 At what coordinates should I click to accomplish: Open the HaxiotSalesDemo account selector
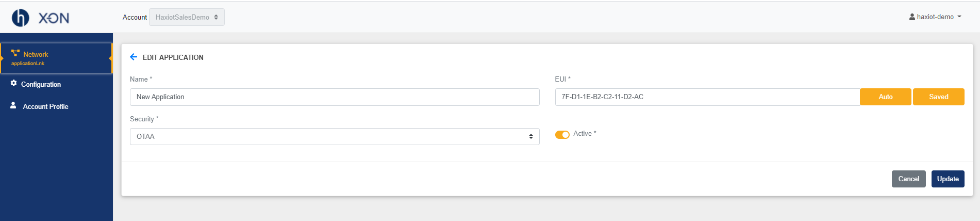click(187, 17)
